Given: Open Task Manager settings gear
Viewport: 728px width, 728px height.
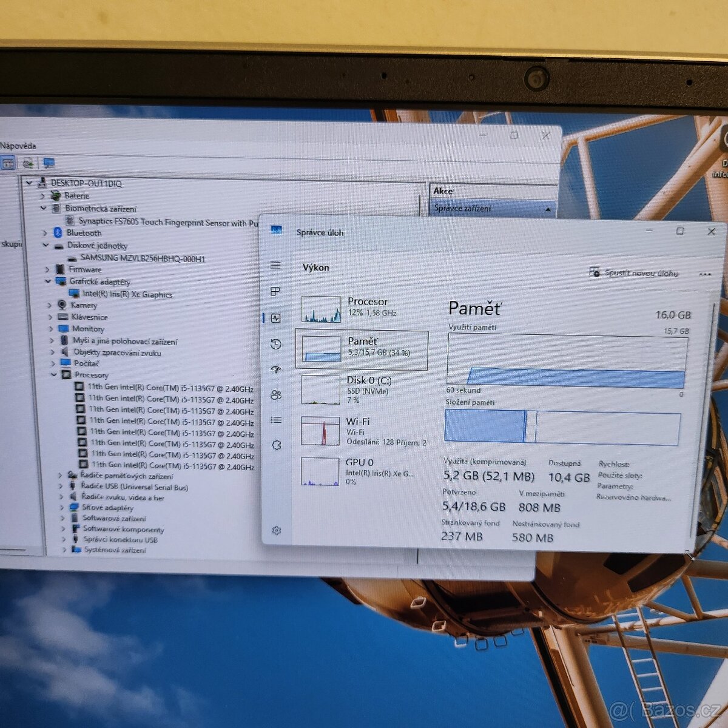Looking at the screenshot, I should pyautogui.click(x=276, y=530).
